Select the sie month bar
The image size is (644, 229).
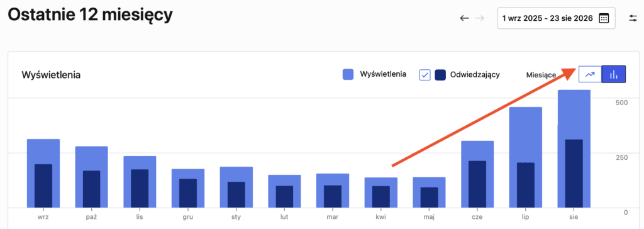pos(574,149)
